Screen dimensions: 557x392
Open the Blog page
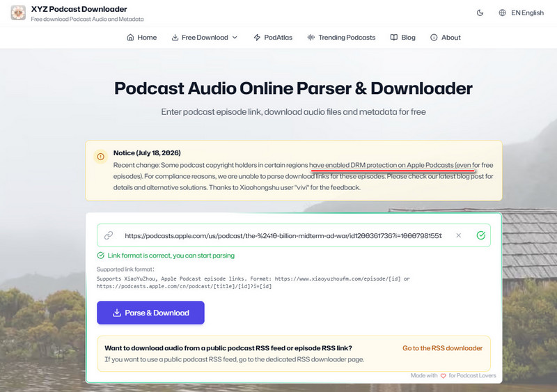pos(402,38)
